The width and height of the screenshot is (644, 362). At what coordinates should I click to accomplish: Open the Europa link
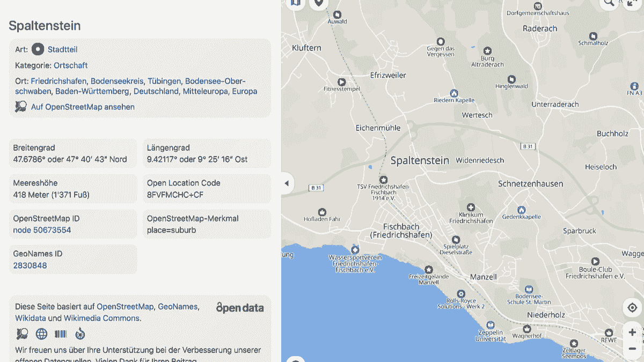[245, 91]
